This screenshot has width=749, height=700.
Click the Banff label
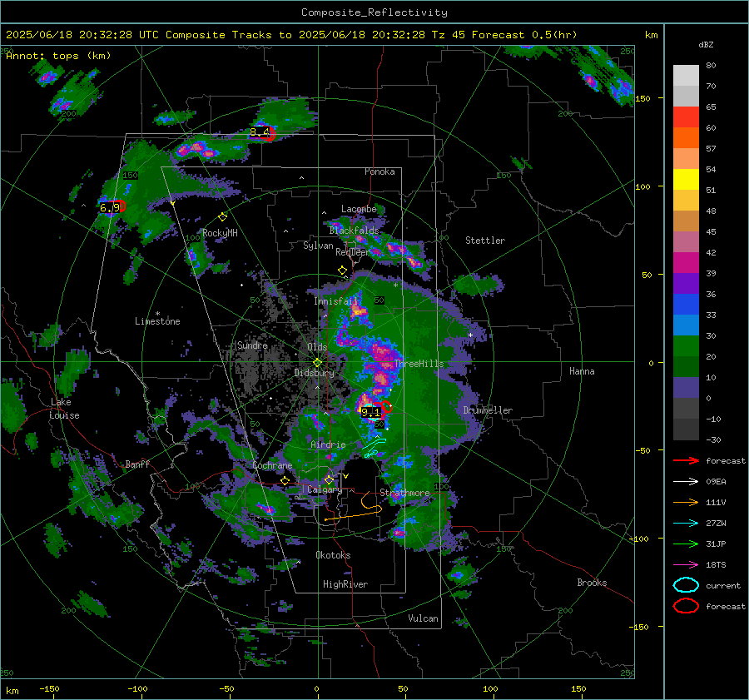(137, 464)
